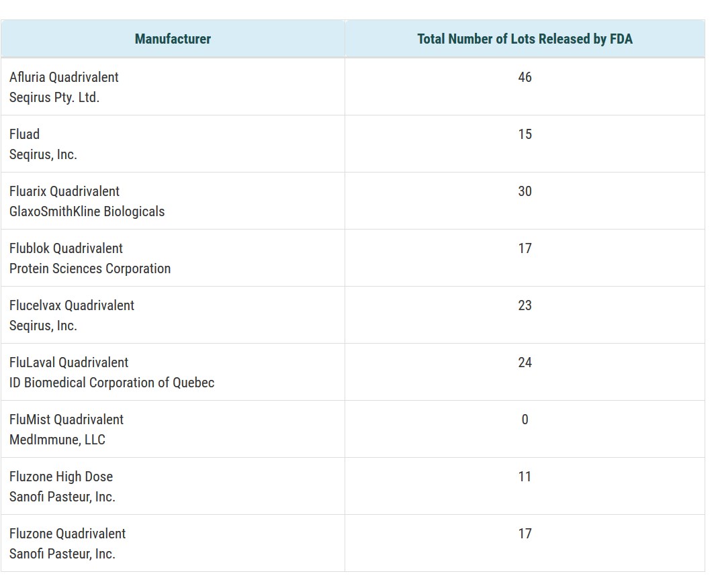The width and height of the screenshot is (716, 588).
Task: Click the FluMist Quadrivalent product name
Action: point(66,420)
